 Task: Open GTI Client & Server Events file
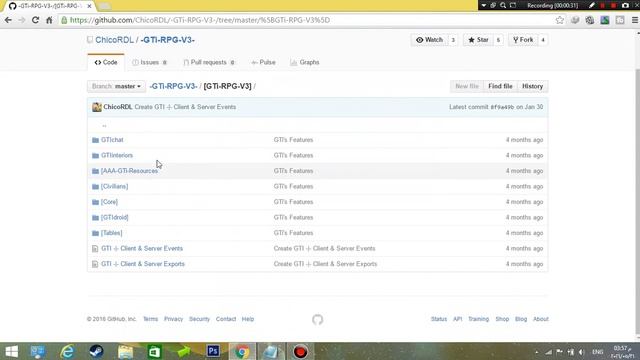pos(142,248)
